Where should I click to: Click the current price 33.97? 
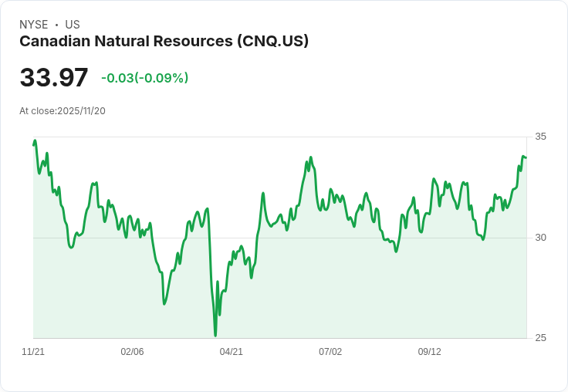click(54, 78)
